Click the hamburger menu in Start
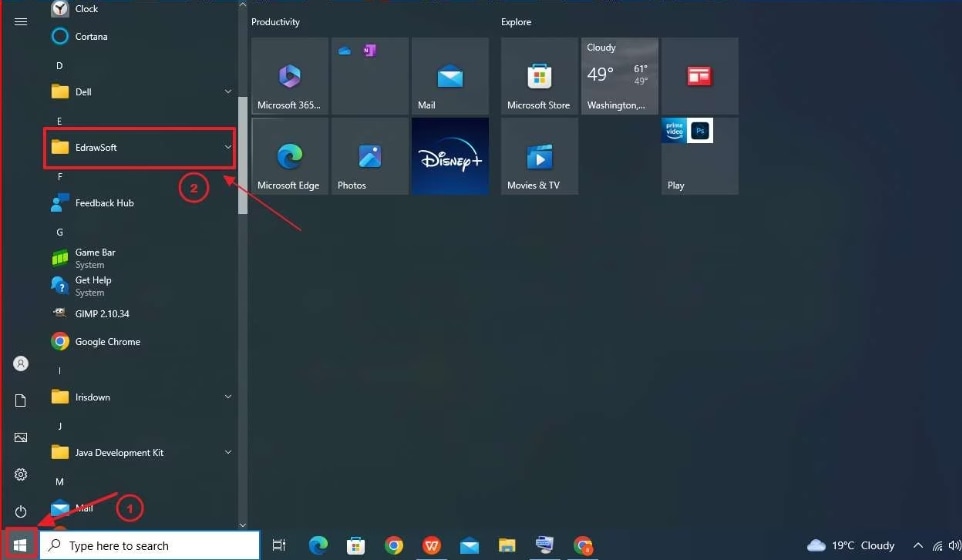 [21, 21]
